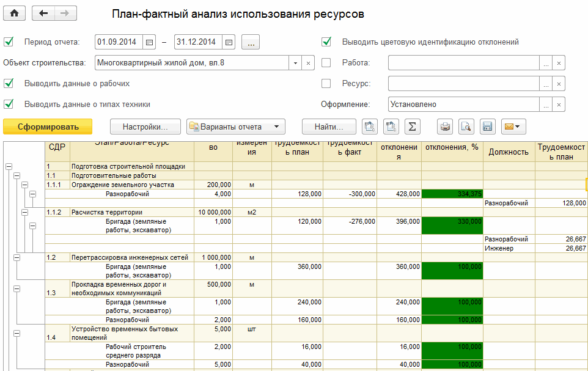
Task: Click the Home icon button
Action: pyautogui.click(x=15, y=13)
